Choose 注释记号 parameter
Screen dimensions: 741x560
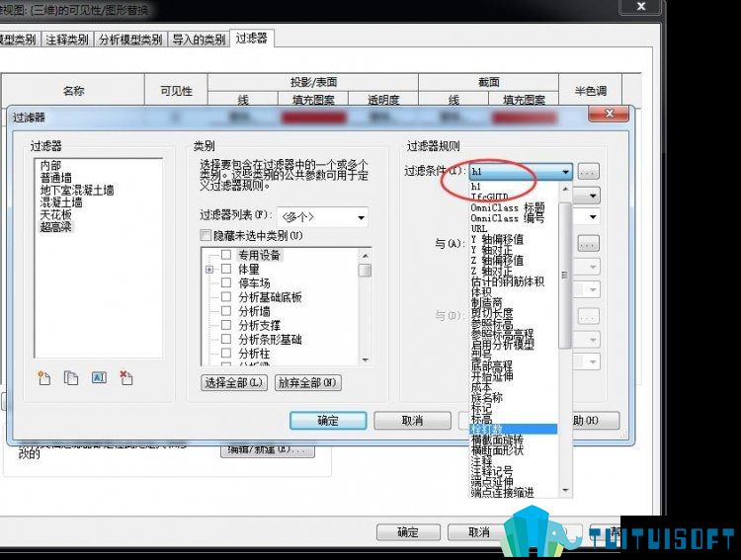[x=492, y=471]
